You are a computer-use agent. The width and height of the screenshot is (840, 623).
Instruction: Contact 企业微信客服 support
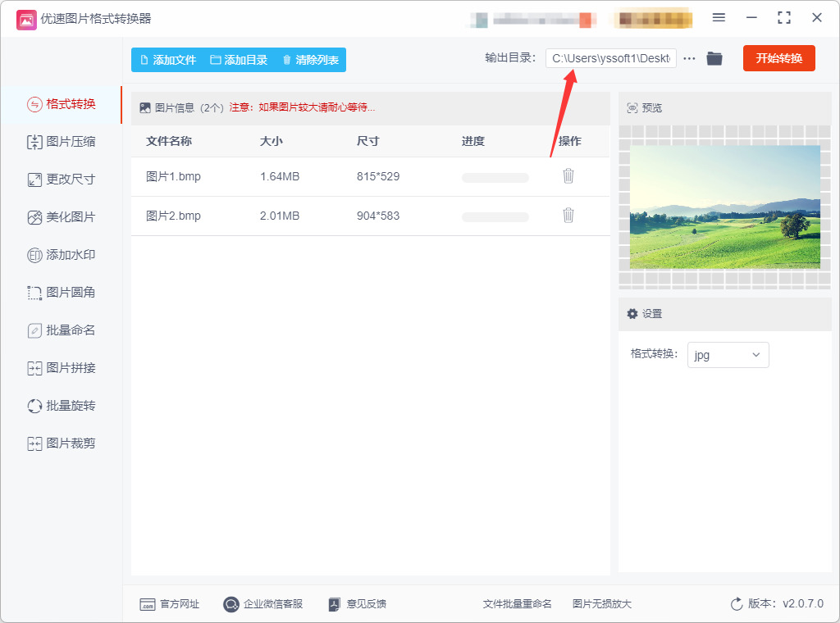coord(263,604)
